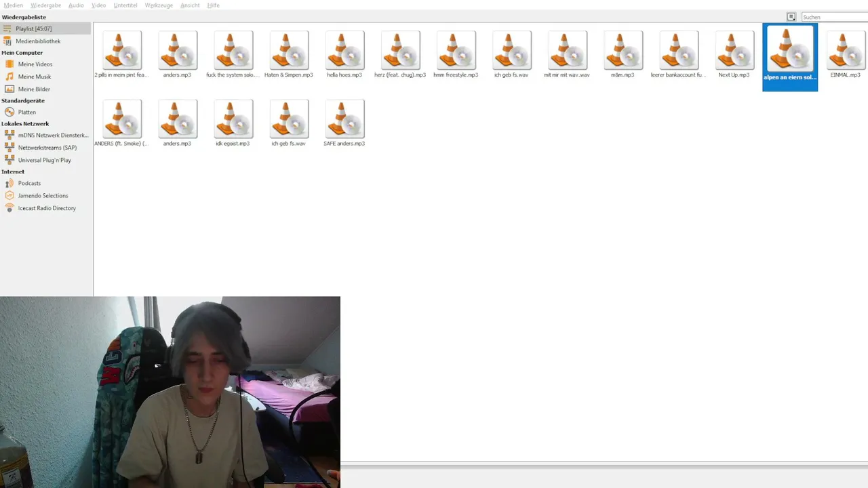Open the Icecast Radio Directory icon

[9, 208]
